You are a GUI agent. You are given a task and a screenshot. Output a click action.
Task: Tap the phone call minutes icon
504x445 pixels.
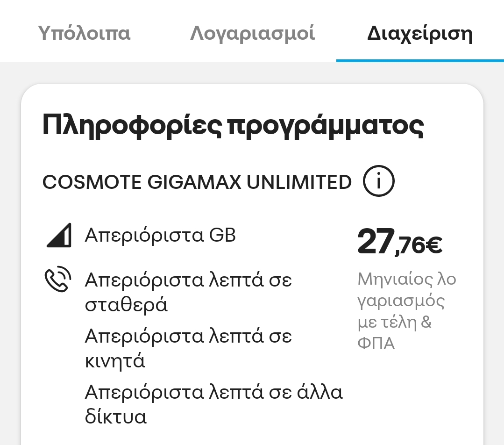58,280
